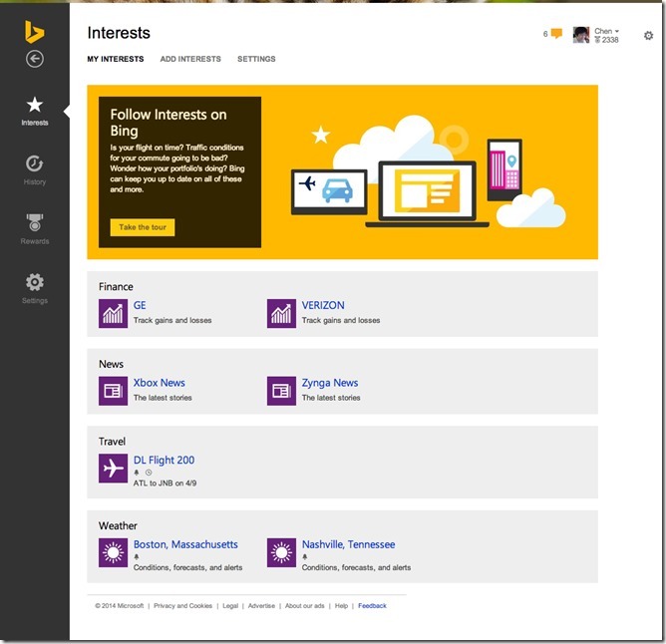
Task: Click the Take the tour button
Action: 142,227
